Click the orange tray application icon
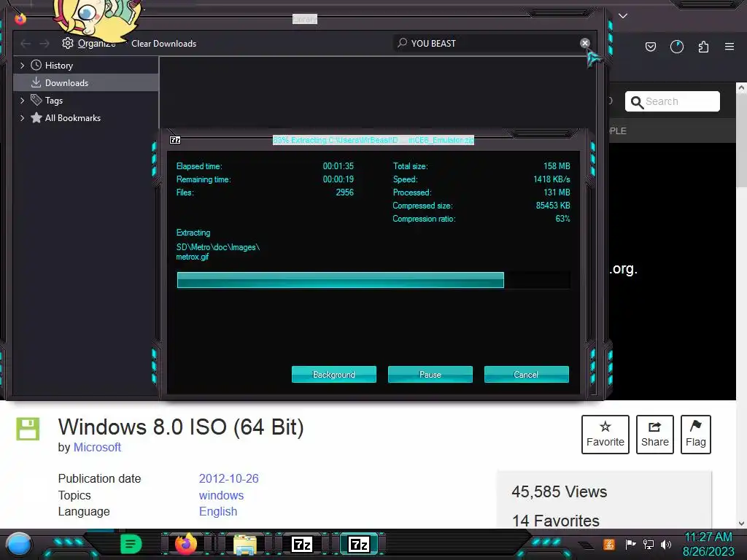The height and width of the screenshot is (560, 747). 609,544
